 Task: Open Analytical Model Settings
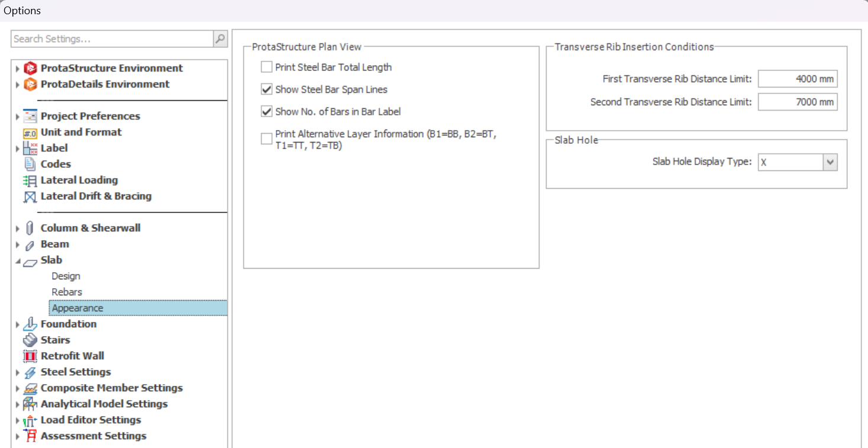[x=104, y=404]
